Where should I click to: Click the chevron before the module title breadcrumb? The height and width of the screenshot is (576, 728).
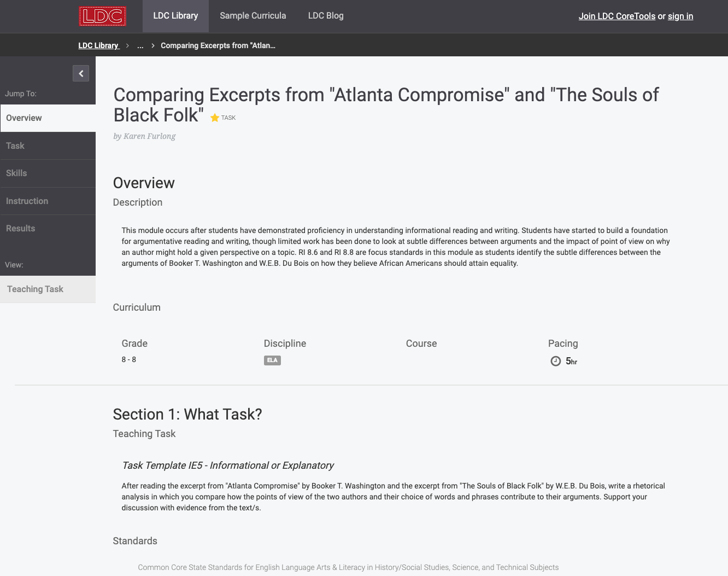coord(151,46)
